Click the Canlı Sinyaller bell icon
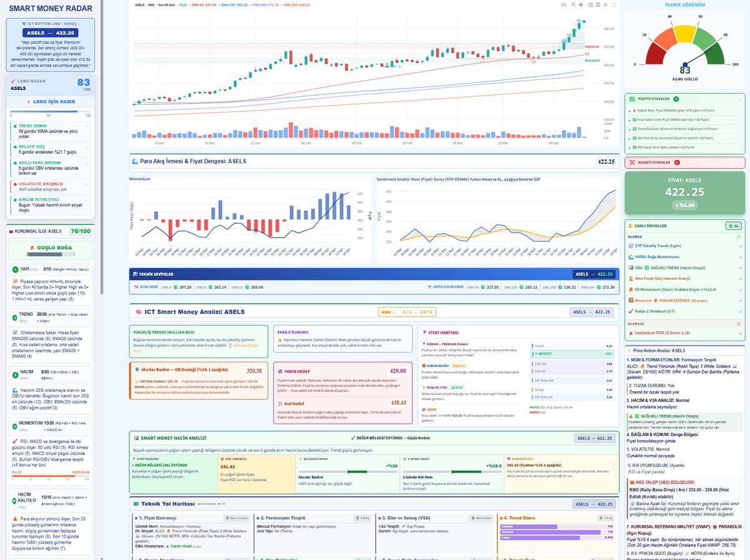The width and height of the screenshot is (750, 560). click(x=632, y=226)
